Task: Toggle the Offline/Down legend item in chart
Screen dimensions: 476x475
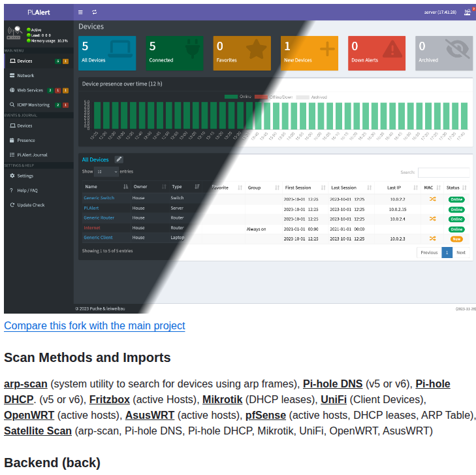Action: [x=273, y=97]
